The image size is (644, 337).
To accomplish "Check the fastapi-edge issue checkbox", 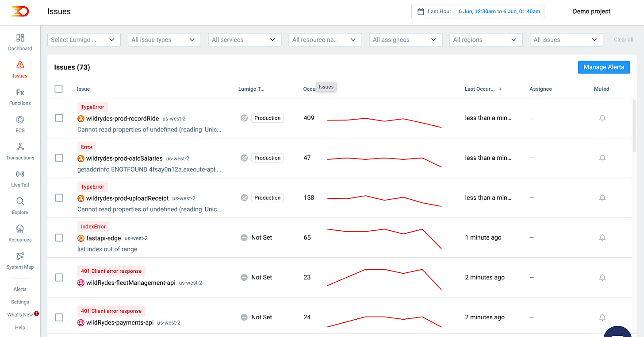I will click(x=59, y=238).
